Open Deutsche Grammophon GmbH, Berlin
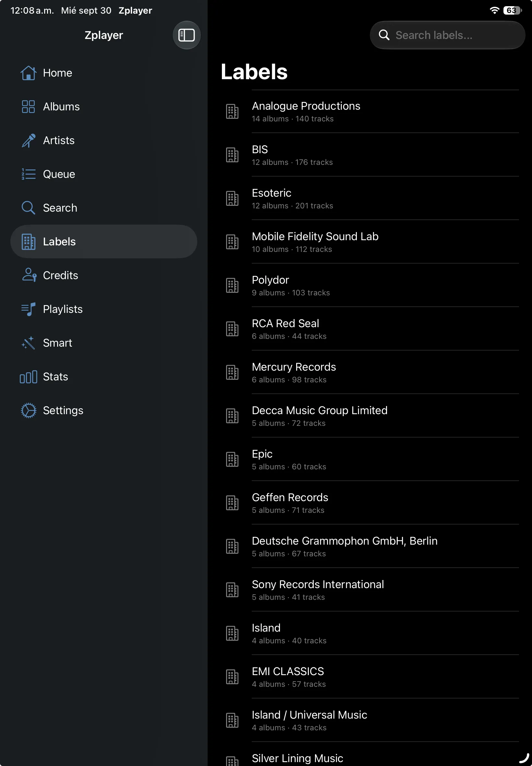Screen dimensions: 532x766 pos(370,546)
